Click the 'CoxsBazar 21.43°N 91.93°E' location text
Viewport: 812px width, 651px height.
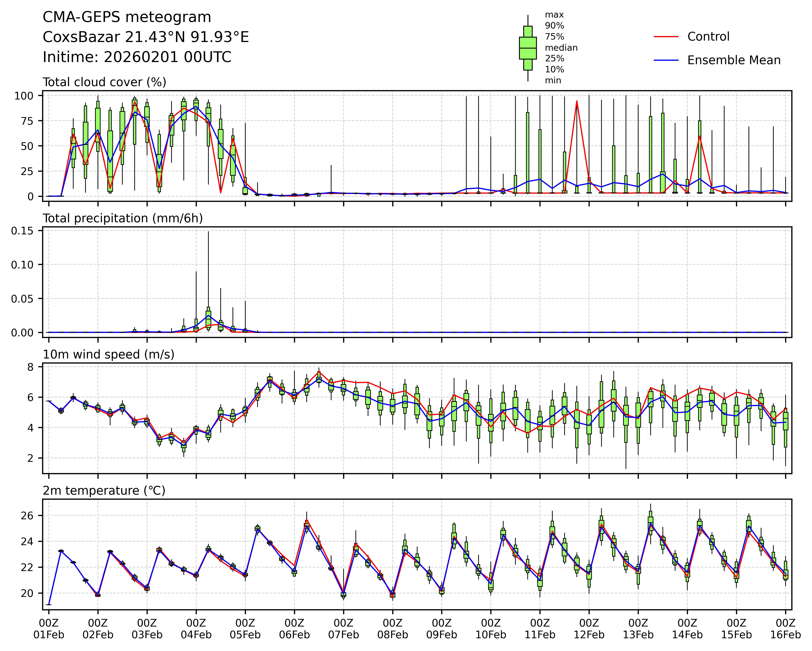tap(146, 37)
